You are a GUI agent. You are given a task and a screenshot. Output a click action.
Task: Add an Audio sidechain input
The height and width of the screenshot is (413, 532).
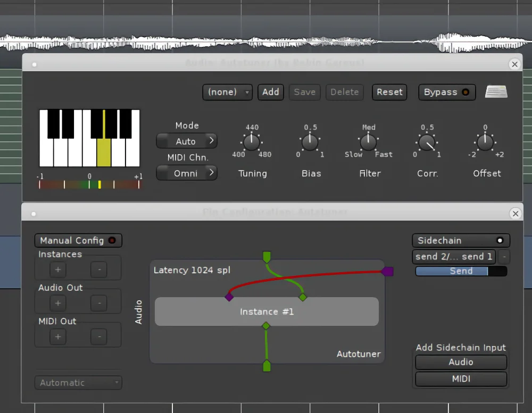pyautogui.click(x=461, y=362)
